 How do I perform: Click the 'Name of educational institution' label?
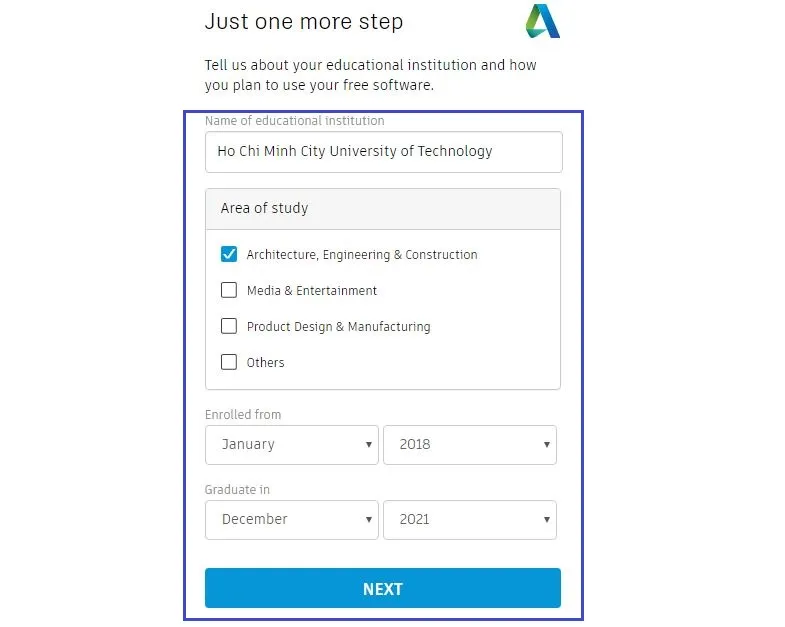294,121
